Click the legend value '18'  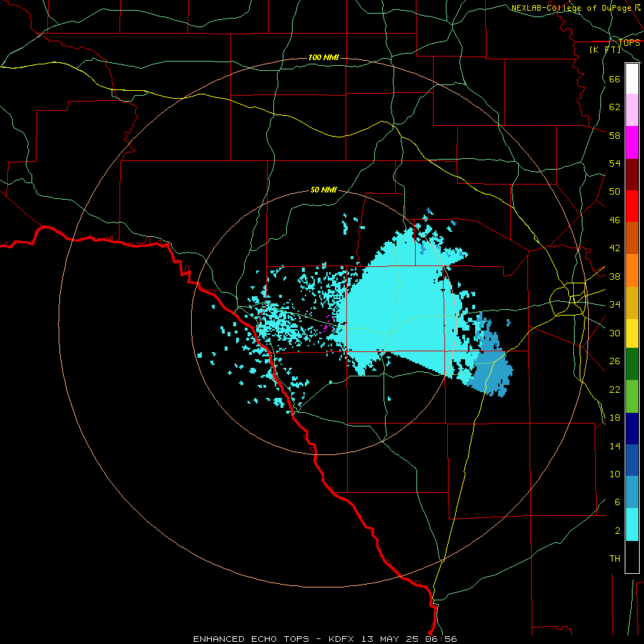tap(615, 418)
